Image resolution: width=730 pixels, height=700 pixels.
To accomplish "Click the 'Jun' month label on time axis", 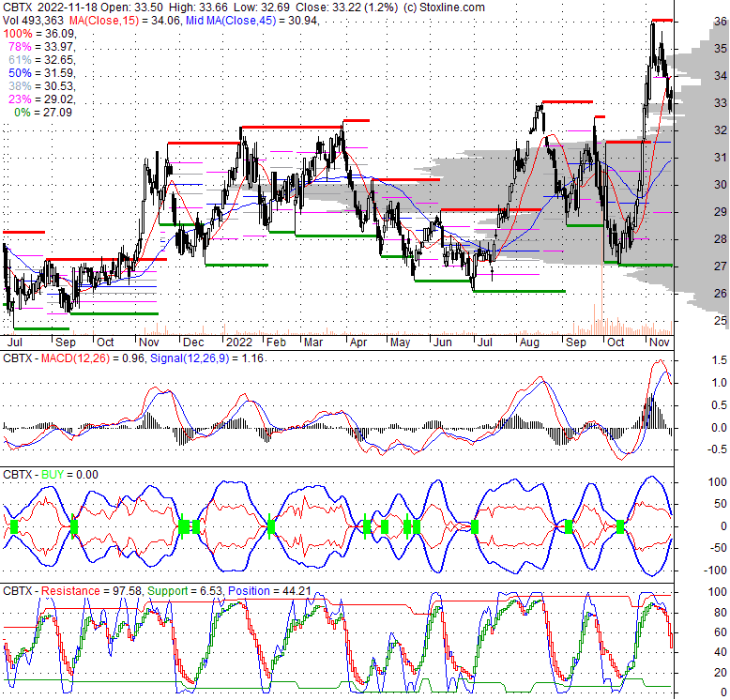I will tap(442, 342).
